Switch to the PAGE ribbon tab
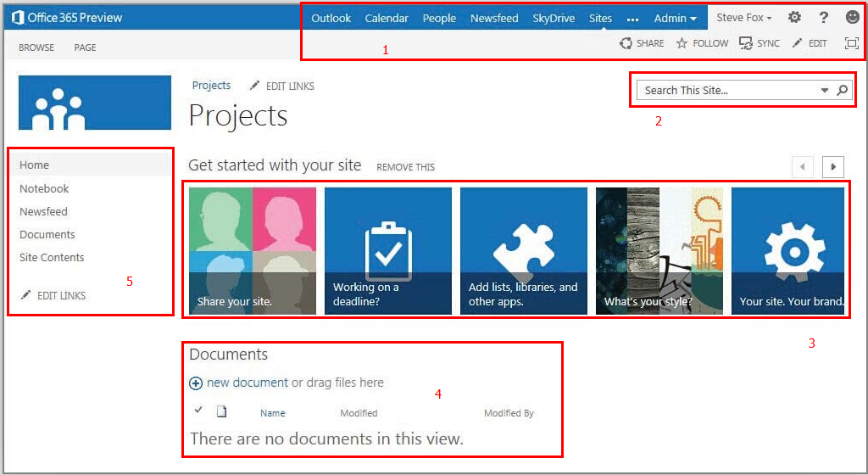868x475 pixels. (85, 47)
